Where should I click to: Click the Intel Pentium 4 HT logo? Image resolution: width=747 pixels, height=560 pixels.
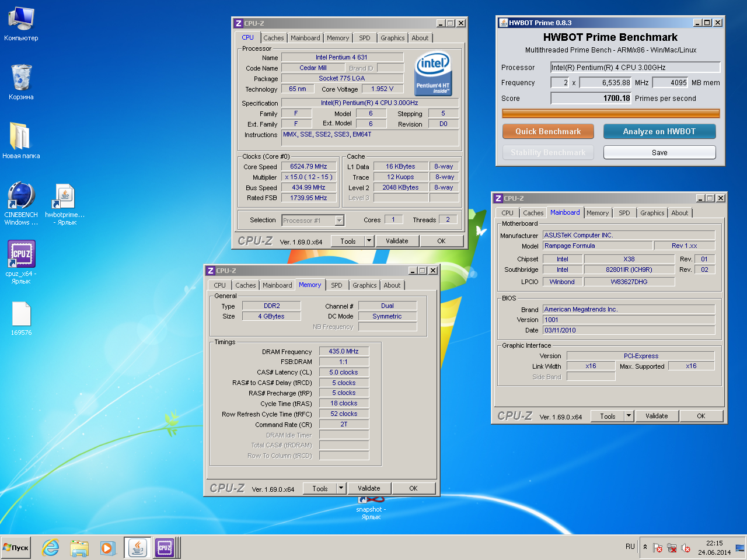[x=432, y=73]
